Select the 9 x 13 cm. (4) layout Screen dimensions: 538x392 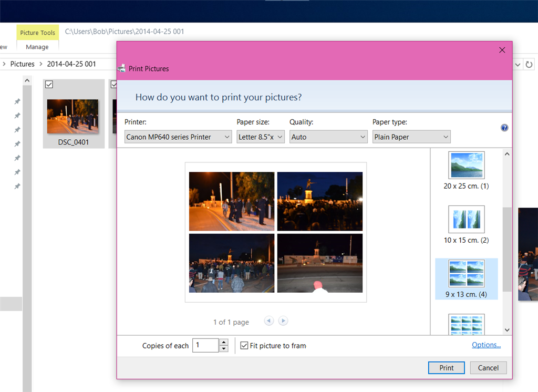(x=467, y=279)
